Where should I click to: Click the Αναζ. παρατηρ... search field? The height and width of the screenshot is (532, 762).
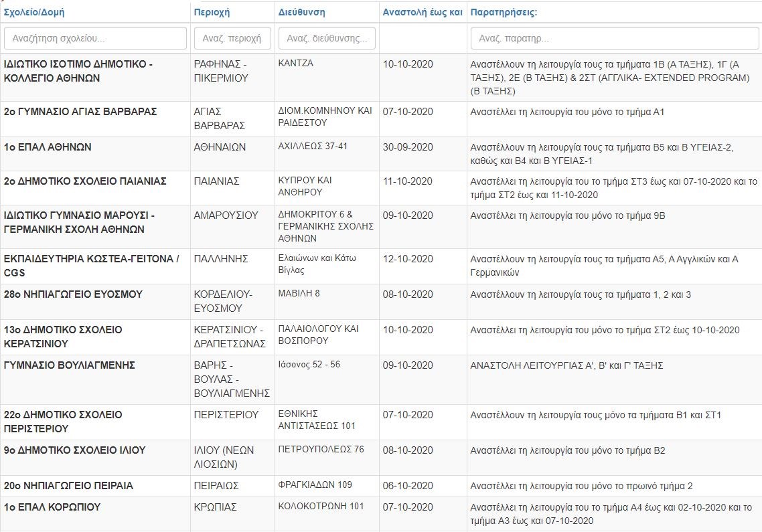click(614, 38)
